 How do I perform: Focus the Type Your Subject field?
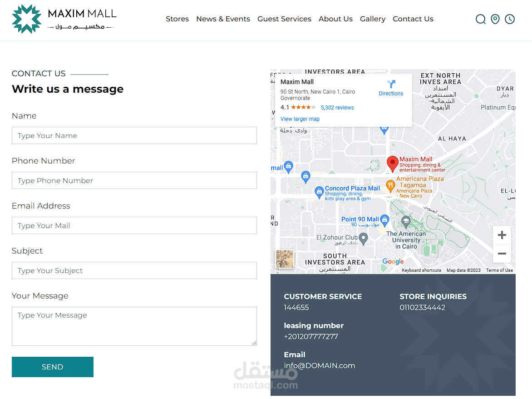pos(134,270)
